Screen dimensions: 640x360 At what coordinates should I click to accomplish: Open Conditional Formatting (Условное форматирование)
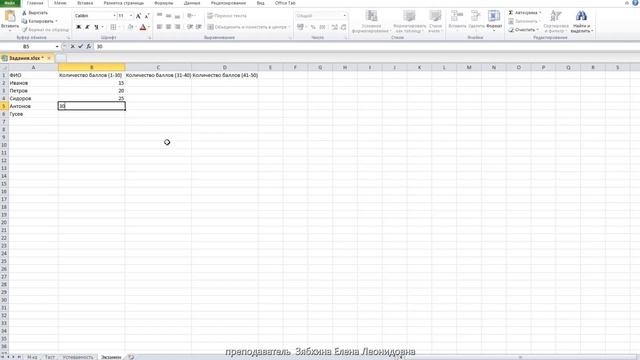click(x=371, y=22)
